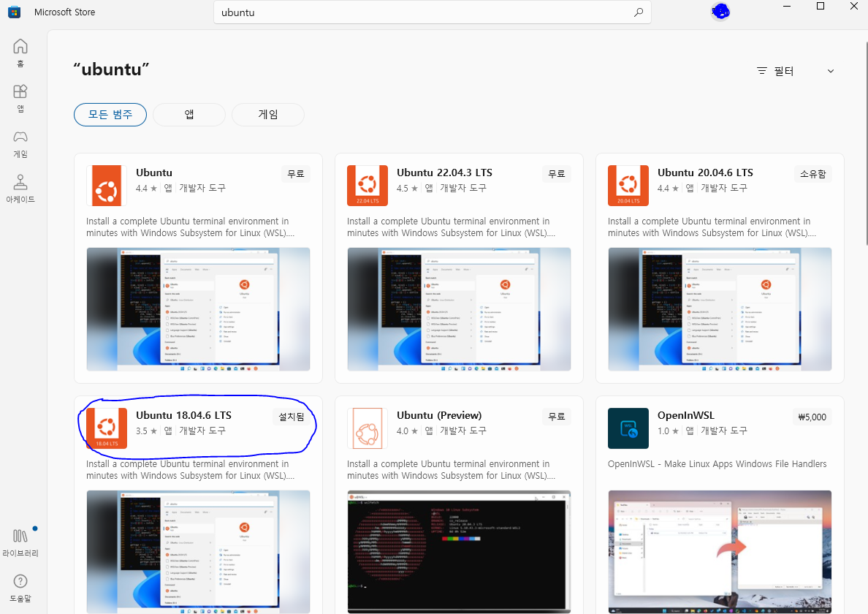
Task: Click the Ubuntu 18.04.6 LTS app icon
Action: click(x=107, y=428)
